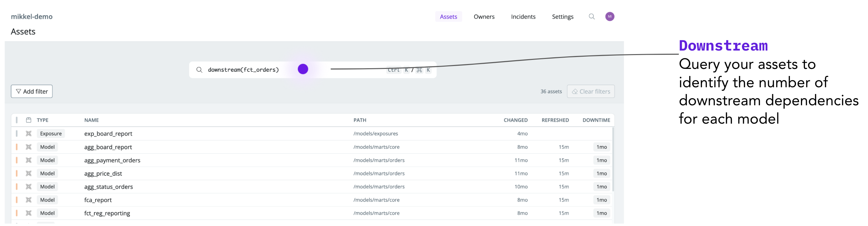Click the dbt icon on agg_board_report row
This screenshot has height=226, width=868.
(29, 147)
